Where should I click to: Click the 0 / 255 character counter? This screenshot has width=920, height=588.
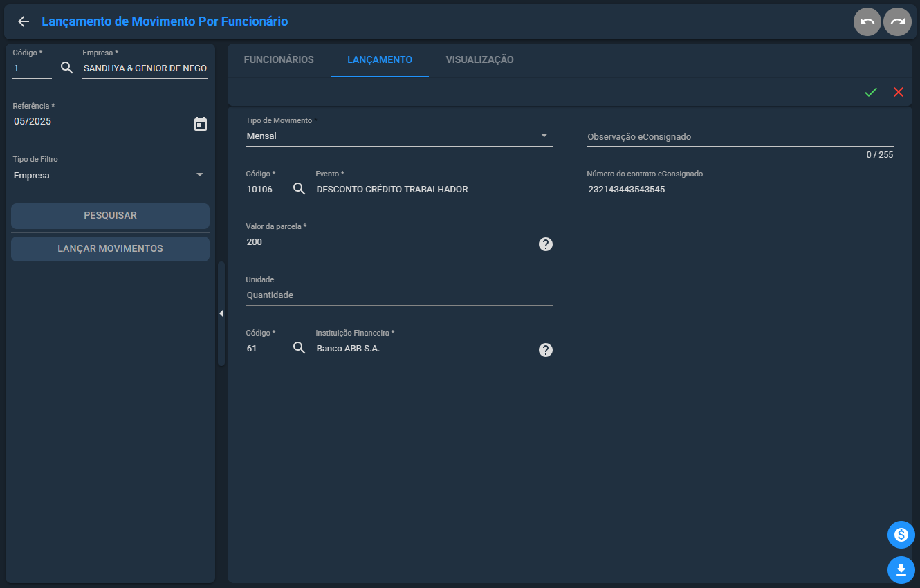tap(880, 155)
